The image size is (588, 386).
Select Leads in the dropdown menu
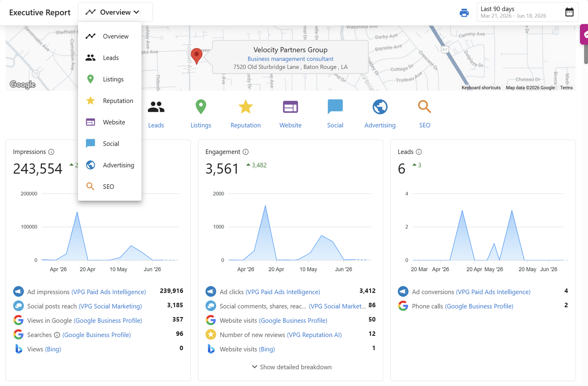click(x=110, y=58)
